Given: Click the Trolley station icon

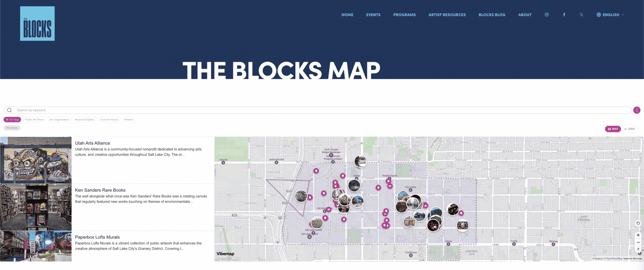Looking at the screenshot, I should pos(514,244).
